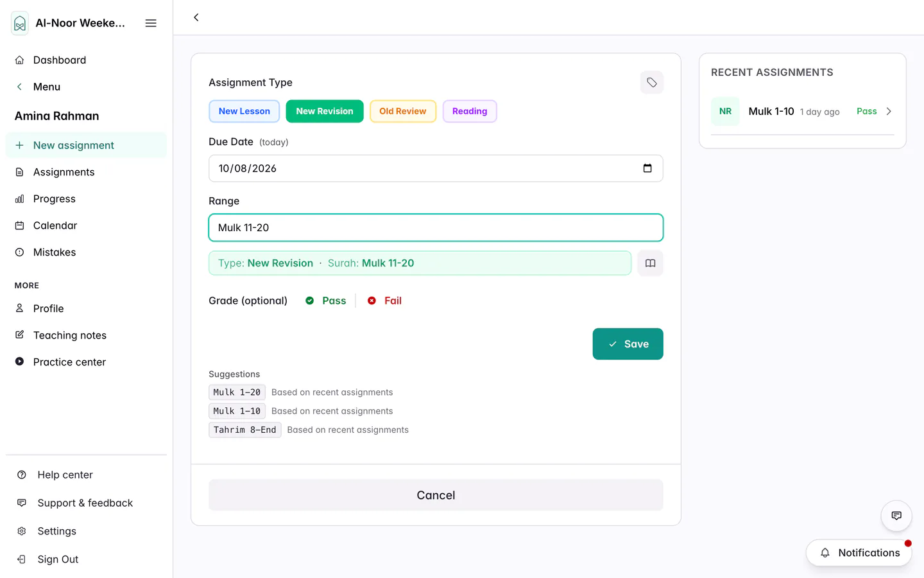Click the Type: New Revision summary bar

[420, 263]
